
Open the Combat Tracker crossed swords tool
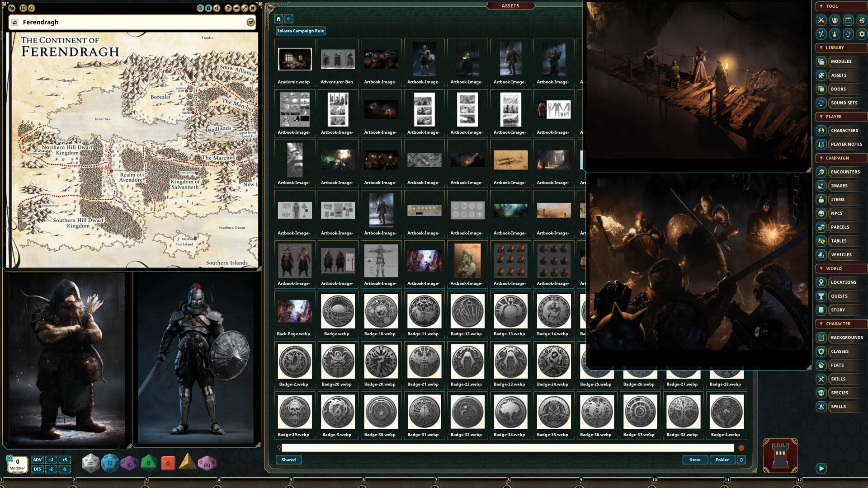point(821,20)
